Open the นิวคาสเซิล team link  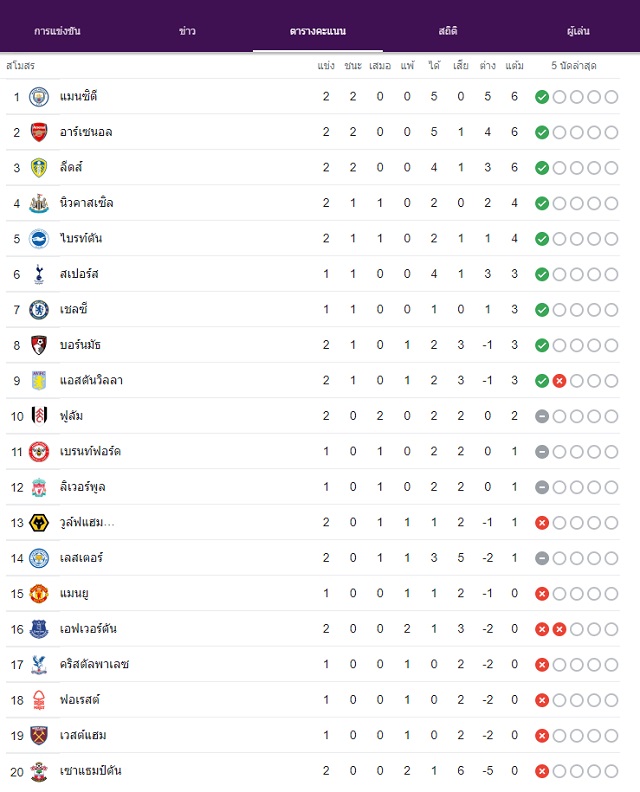tap(86, 203)
